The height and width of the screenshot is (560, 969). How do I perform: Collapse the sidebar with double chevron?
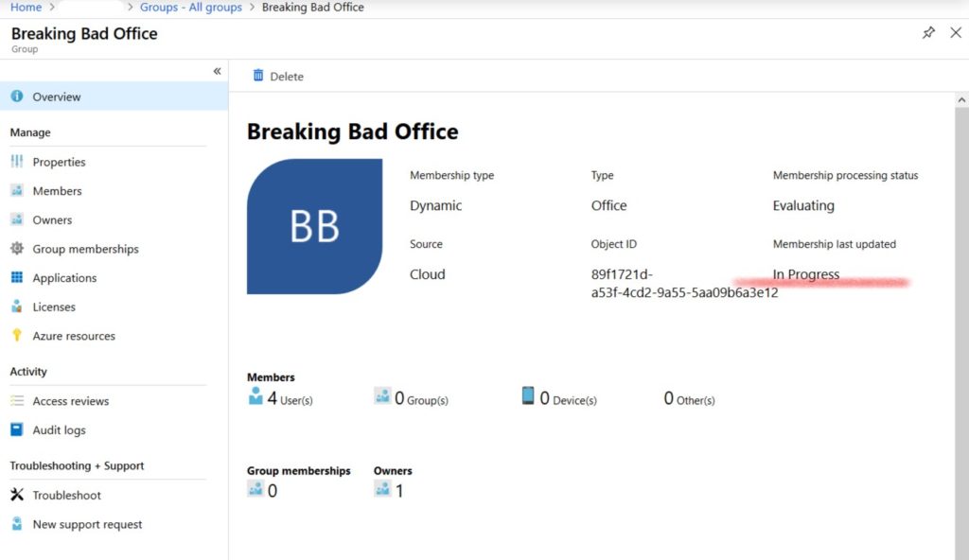point(217,71)
